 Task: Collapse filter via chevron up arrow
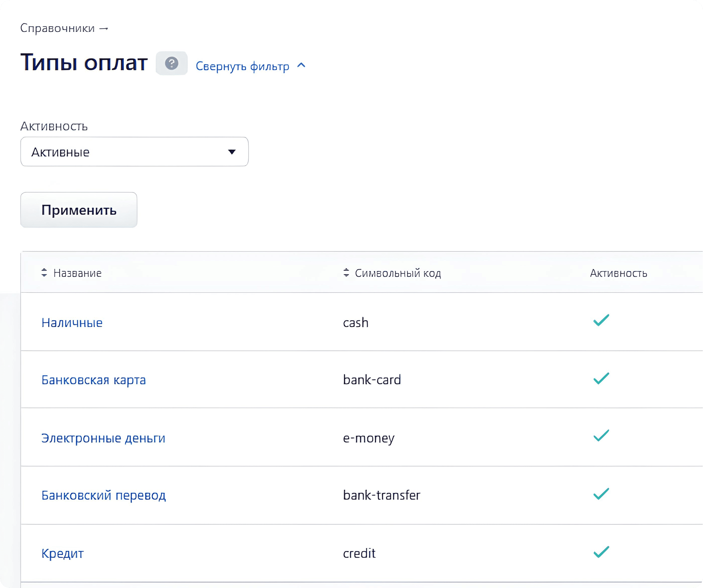click(x=301, y=65)
